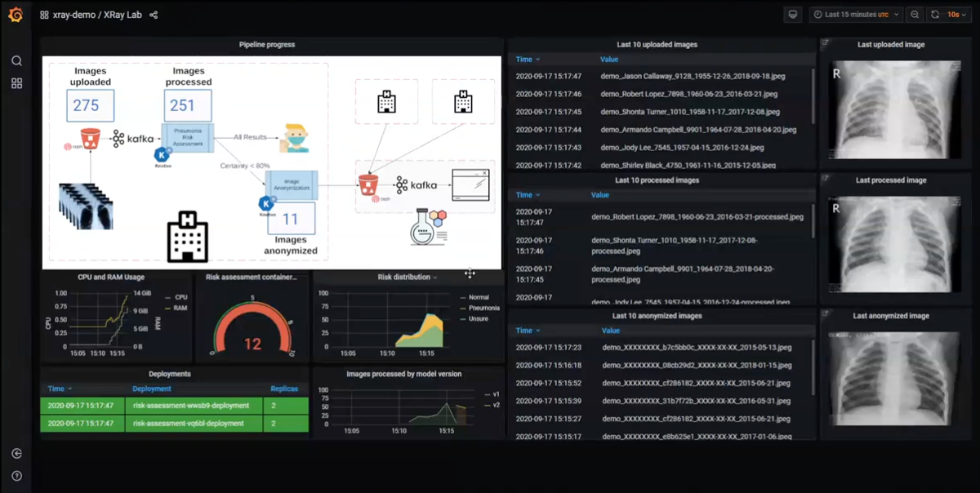Click the Value header in Last 10 anonymized images

611,331
